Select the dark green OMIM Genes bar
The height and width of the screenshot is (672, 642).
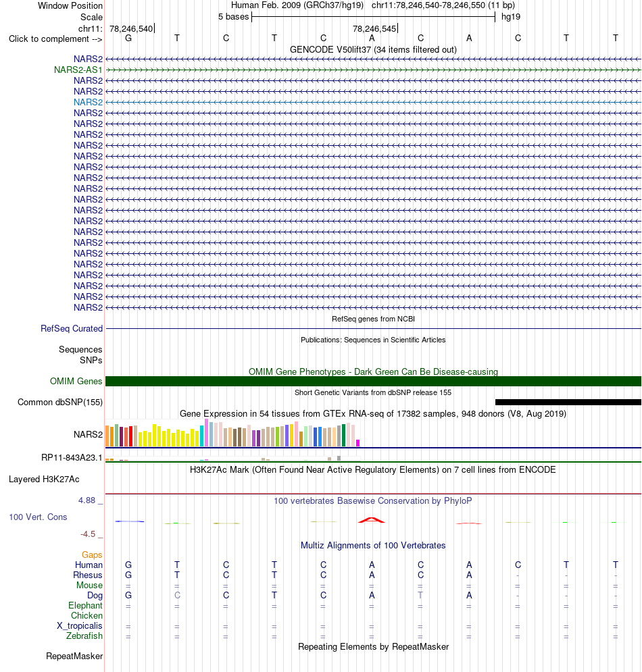click(x=373, y=382)
